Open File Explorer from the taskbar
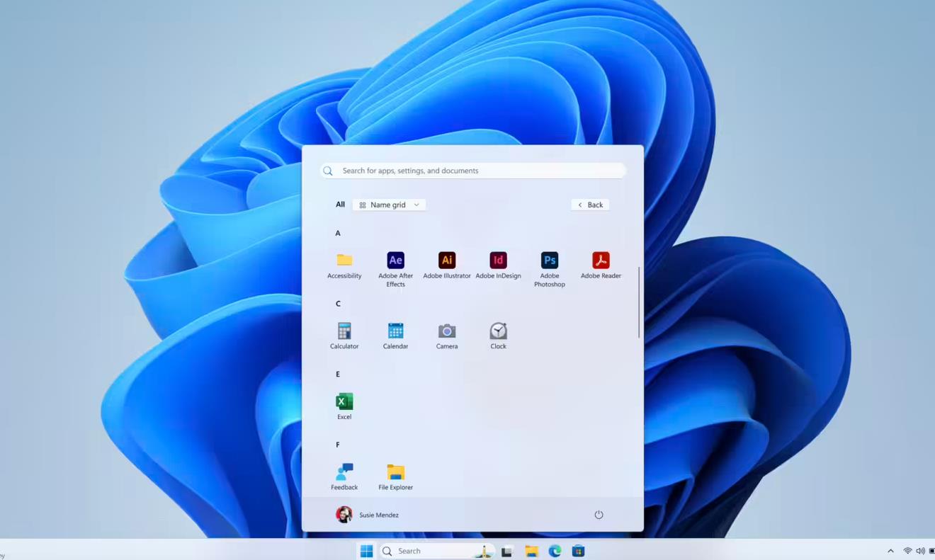The image size is (935, 560). pyautogui.click(x=531, y=551)
